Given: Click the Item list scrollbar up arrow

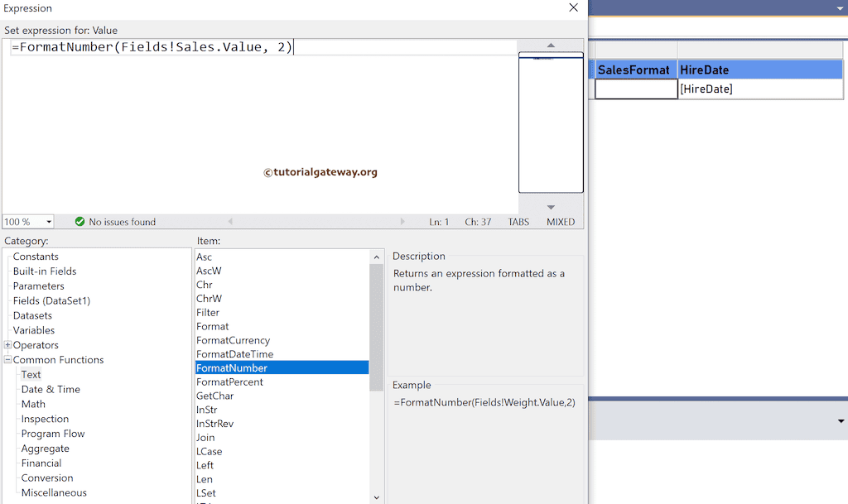Looking at the screenshot, I should coord(377,257).
